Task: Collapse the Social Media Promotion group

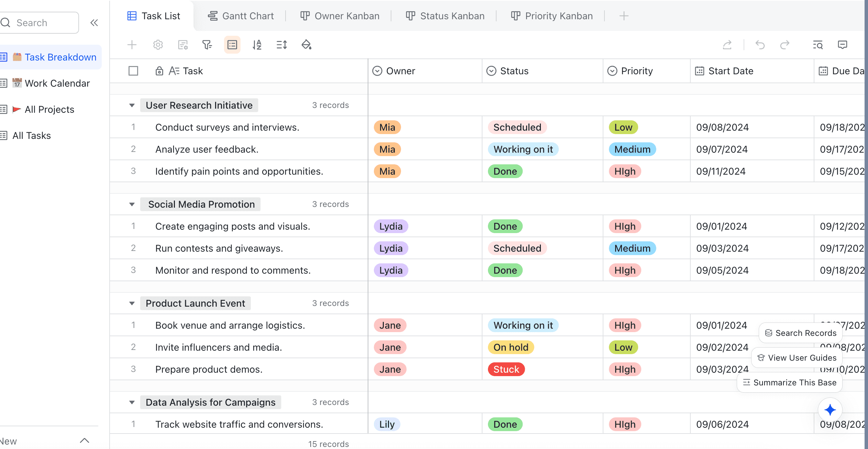Action: coord(132,204)
